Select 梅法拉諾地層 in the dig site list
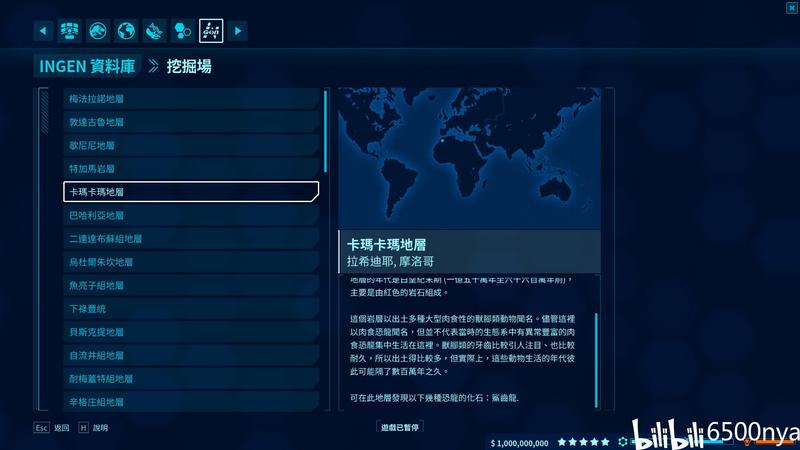 (x=191, y=98)
